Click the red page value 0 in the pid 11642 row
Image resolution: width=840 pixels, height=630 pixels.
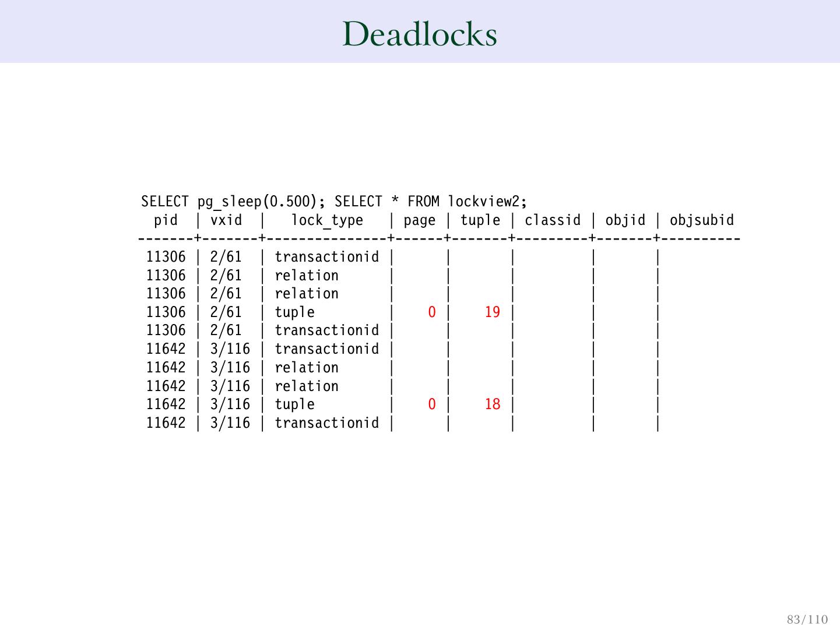pos(432,404)
